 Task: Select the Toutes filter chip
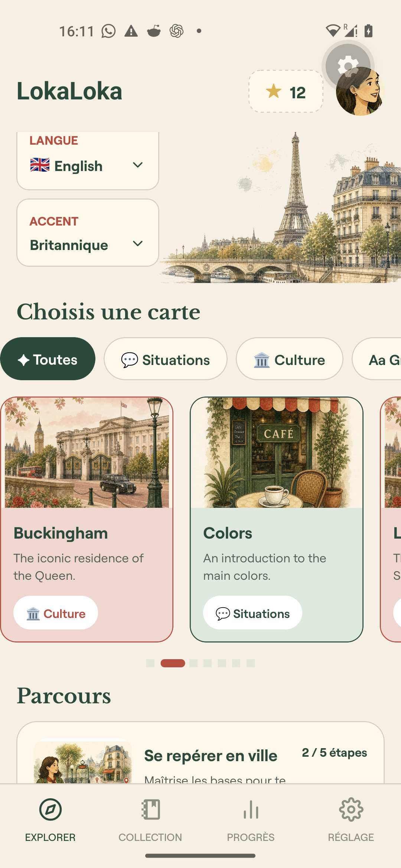coord(48,359)
